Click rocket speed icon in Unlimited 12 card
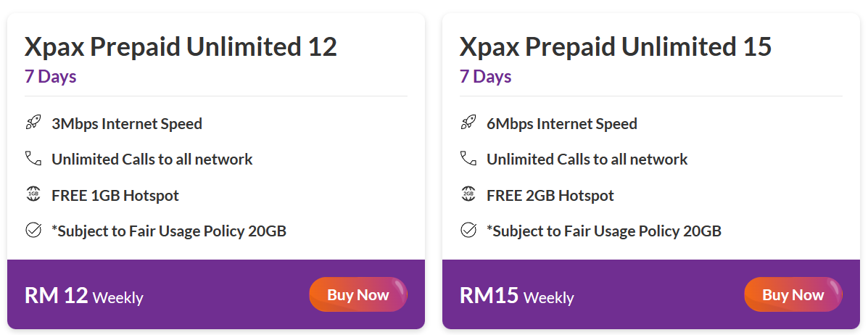Screen dimensions: 868x335 [x=33, y=123]
